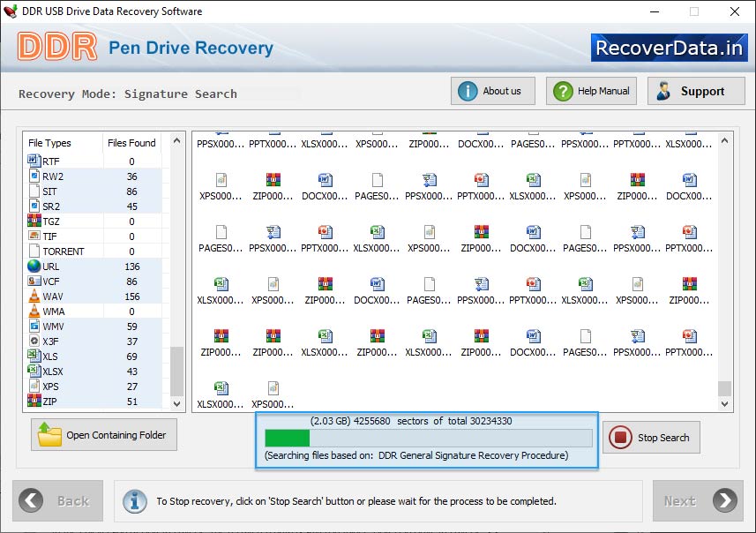Select the 45 count for SR2
The width and height of the screenshot is (756, 533).
point(132,206)
